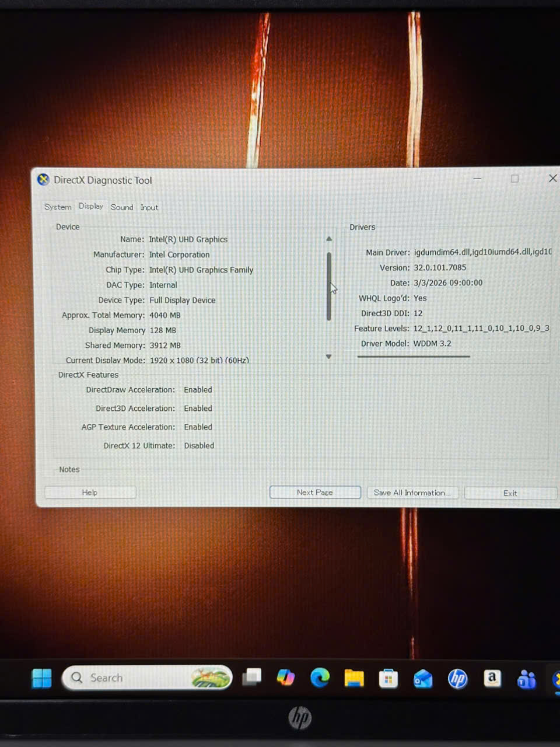This screenshot has height=747, width=560.
Task: Click the 'DirectX Features' group label
Action: 88,375
